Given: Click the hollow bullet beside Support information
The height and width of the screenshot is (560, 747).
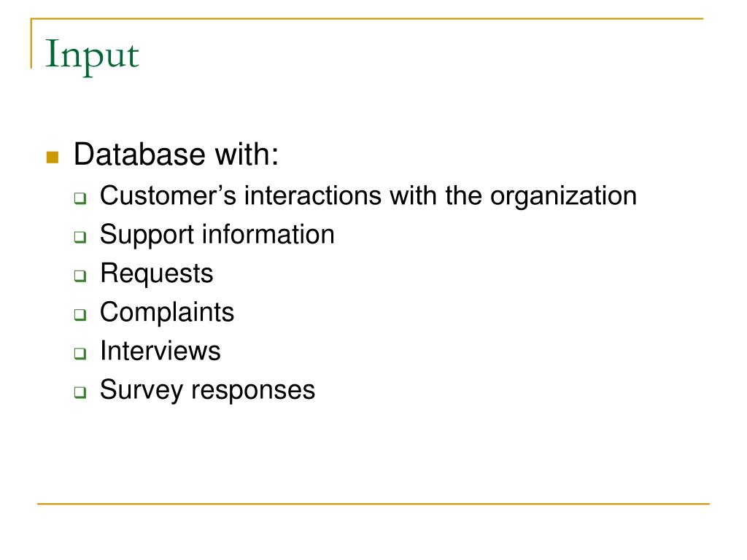Looking at the screenshot, I should tap(80, 237).
